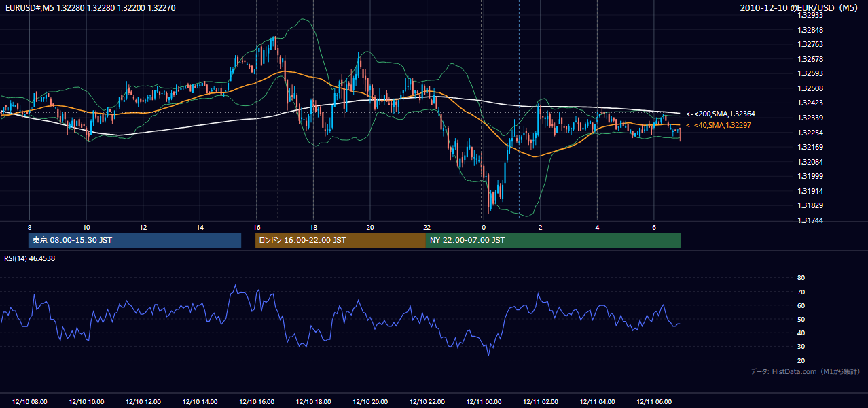Click the bottom timestamp 12/10 18:00

coord(313,402)
